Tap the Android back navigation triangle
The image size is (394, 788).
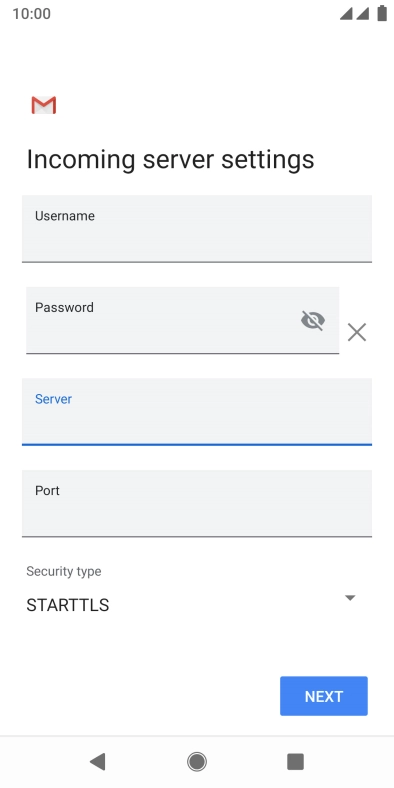coord(97,762)
